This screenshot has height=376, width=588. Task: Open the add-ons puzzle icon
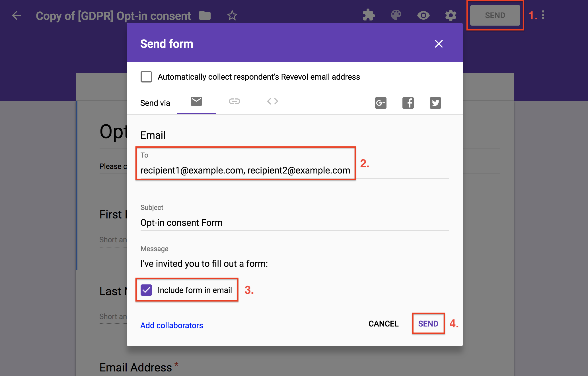(369, 15)
